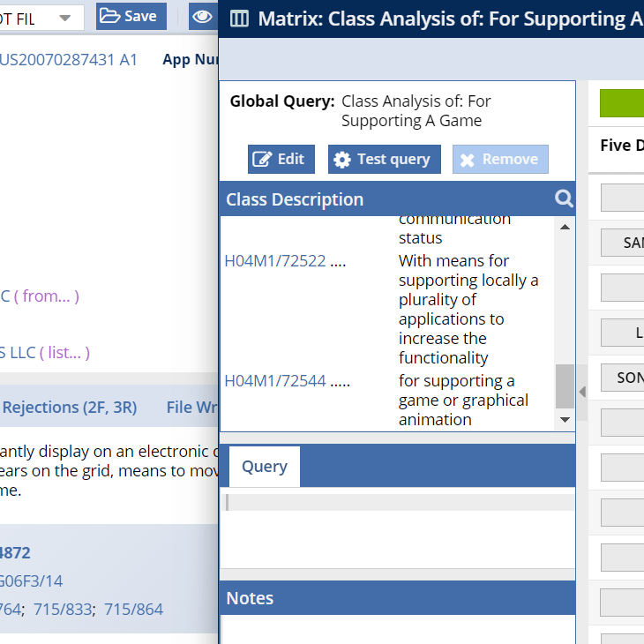Click the green bar button at top right
This screenshot has height=644, width=644.
[x=621, y=103]
